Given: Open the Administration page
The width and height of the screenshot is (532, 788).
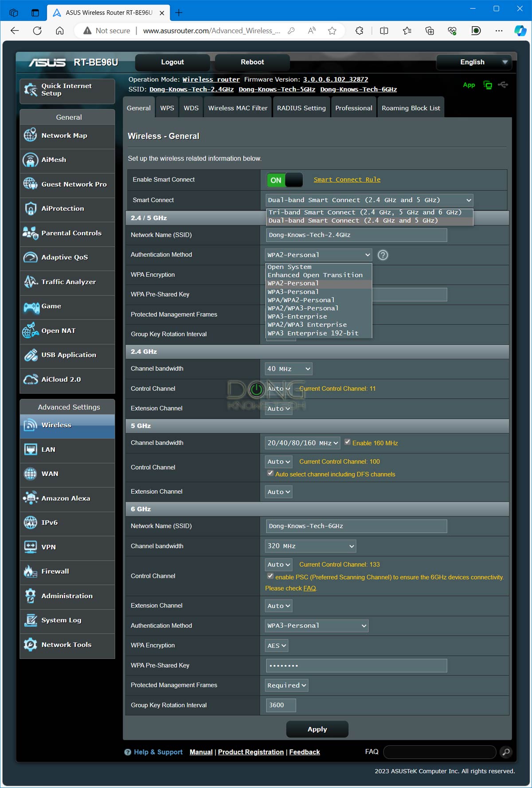Looking at the screenshot, I should (67, 596).
